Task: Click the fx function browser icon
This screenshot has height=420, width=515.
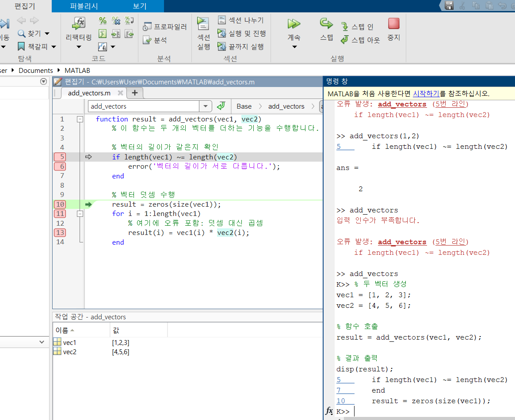Action: (329, 411)
